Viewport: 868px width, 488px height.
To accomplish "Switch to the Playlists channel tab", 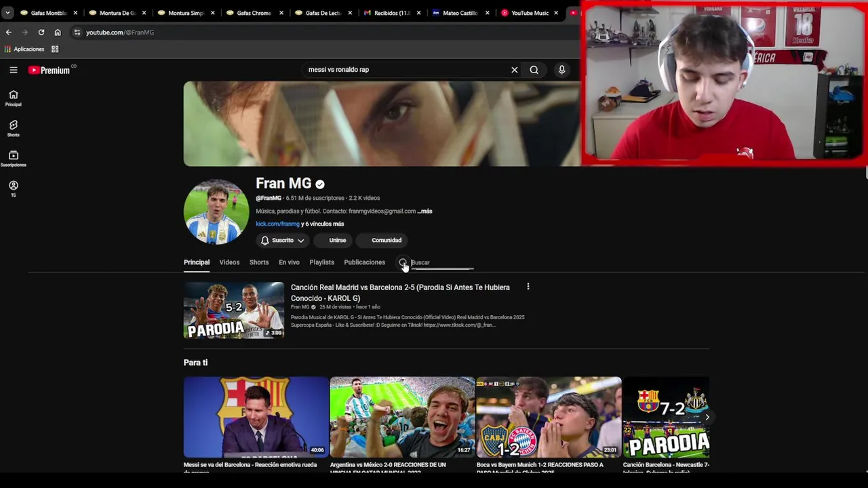I will point(321,262).
